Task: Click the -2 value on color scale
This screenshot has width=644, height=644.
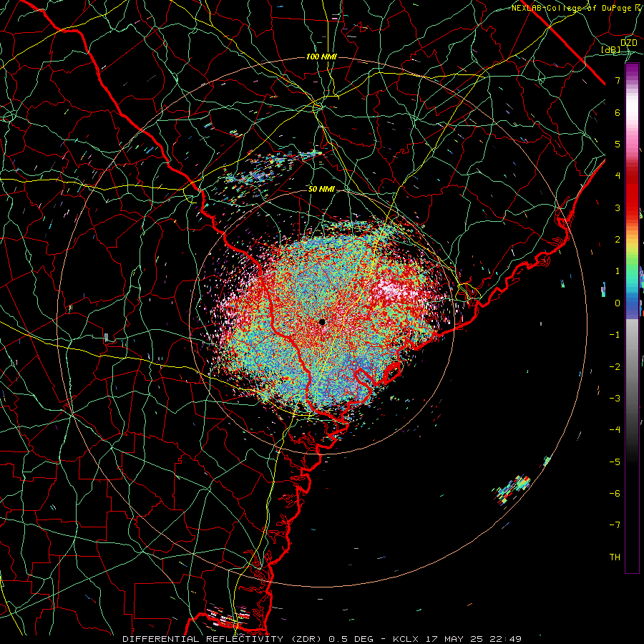Action: pyautogui.click(x=615, y=367)
